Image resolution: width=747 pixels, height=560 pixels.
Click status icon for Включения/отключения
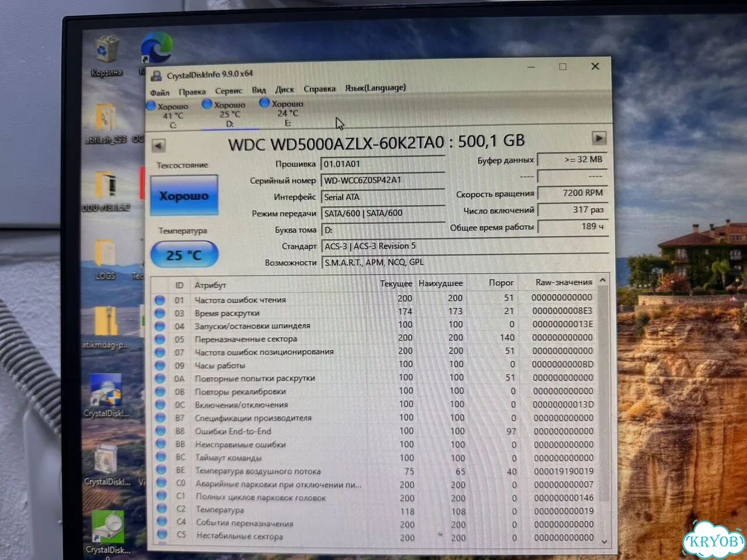[160, 405]
